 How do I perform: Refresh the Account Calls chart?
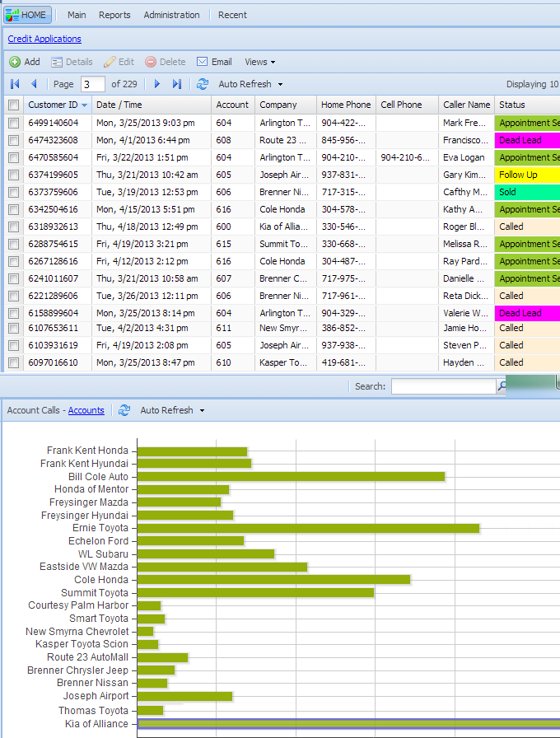(x=124, y=410)
